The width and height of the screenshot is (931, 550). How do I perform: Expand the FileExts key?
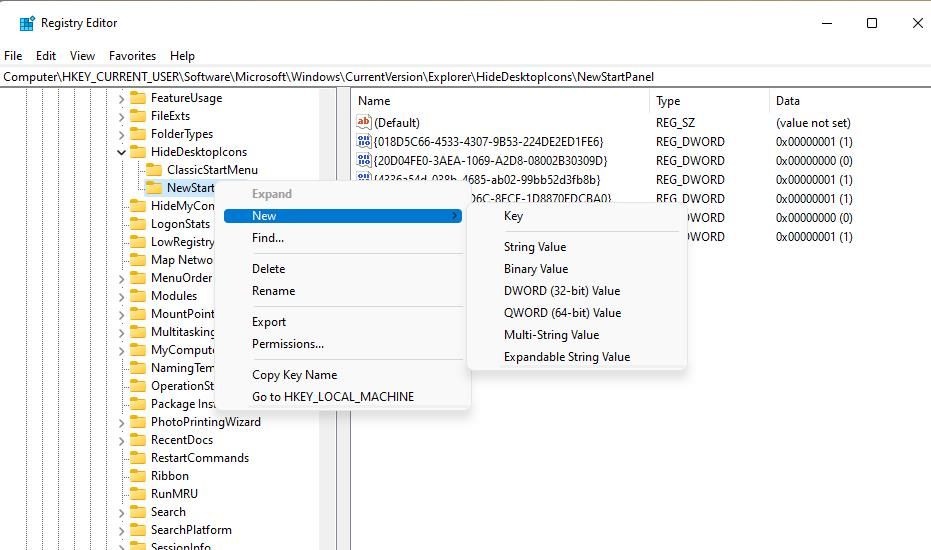click(x=121, y=116)
